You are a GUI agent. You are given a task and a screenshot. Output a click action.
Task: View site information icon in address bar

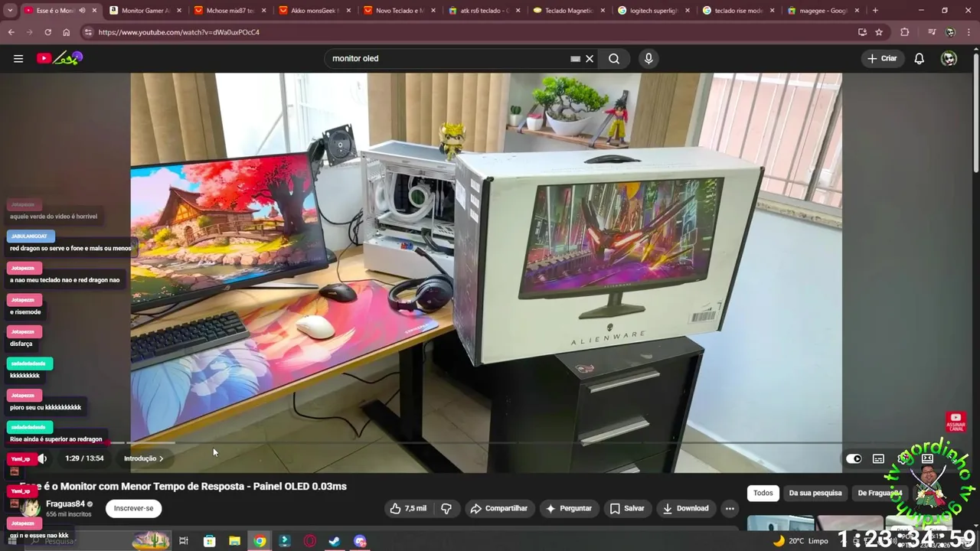[x=88, y=32]
